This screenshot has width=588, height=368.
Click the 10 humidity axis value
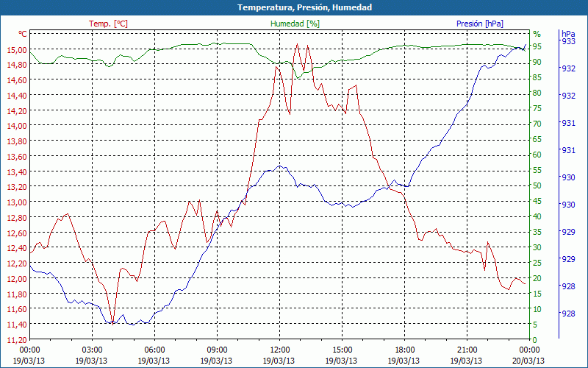tap(537, 309)
